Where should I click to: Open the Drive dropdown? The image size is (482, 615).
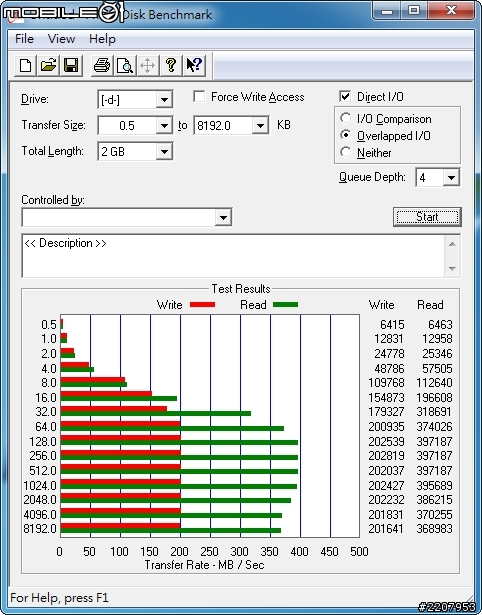(x=164, y=100)
